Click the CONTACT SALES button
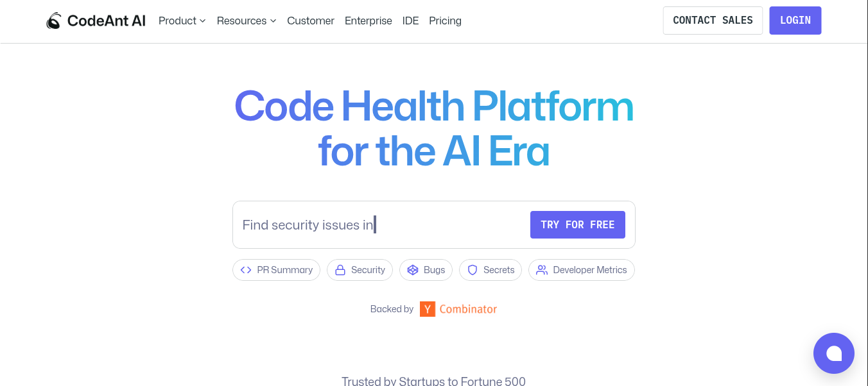 click(x=713, y=20)
